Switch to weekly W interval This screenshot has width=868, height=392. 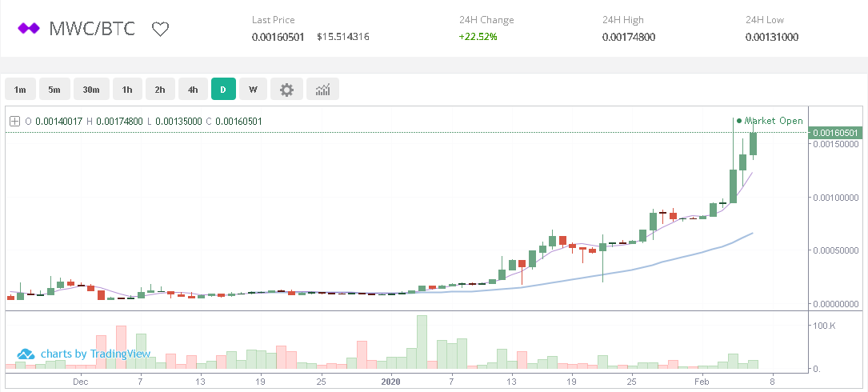click(253, 89)
